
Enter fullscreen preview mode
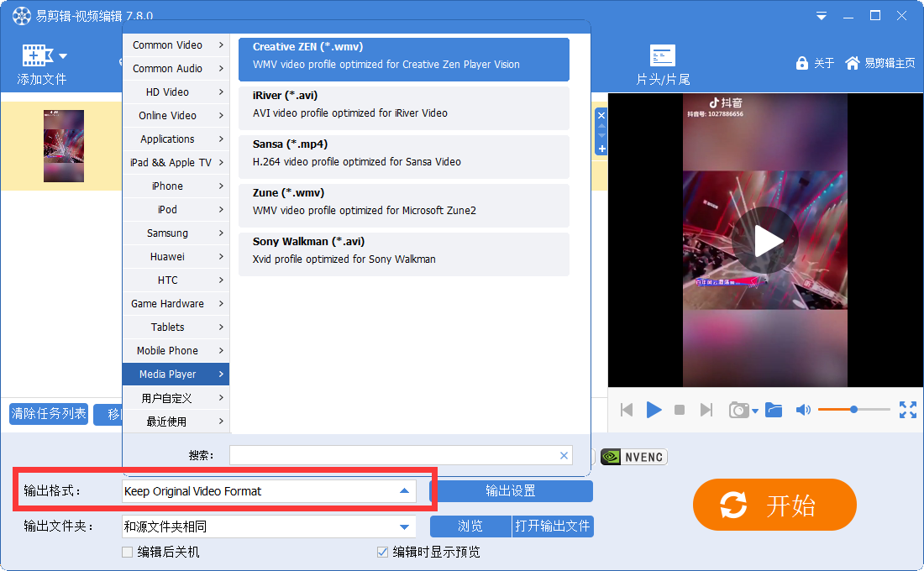pyautogui.click(x=907, y=410)
